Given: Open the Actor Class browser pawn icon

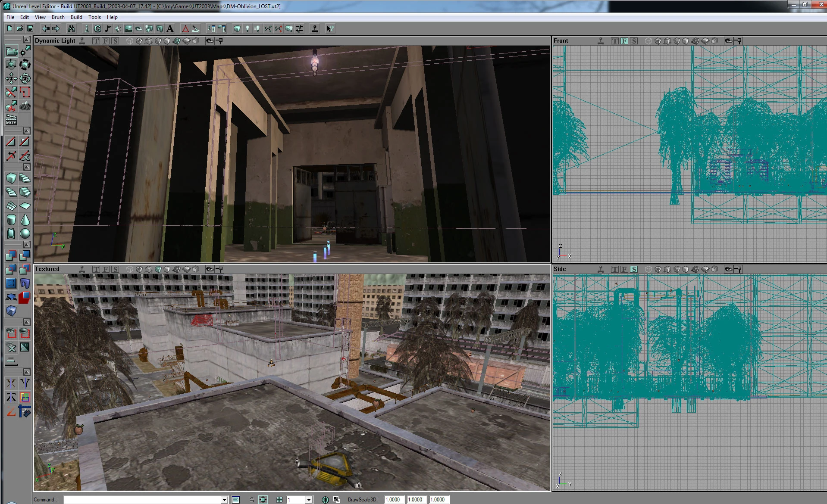Looking at the screenshot, I should pyautogui.click(x=87, y=29).
